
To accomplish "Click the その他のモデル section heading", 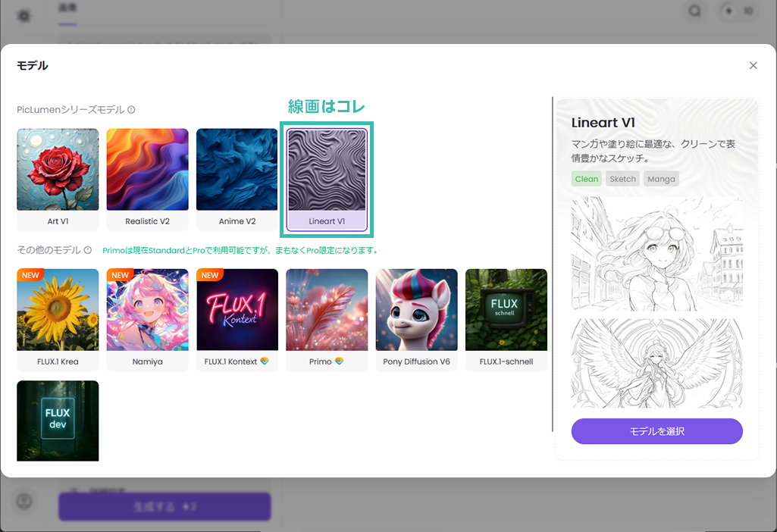I will (x=49, y=250).
